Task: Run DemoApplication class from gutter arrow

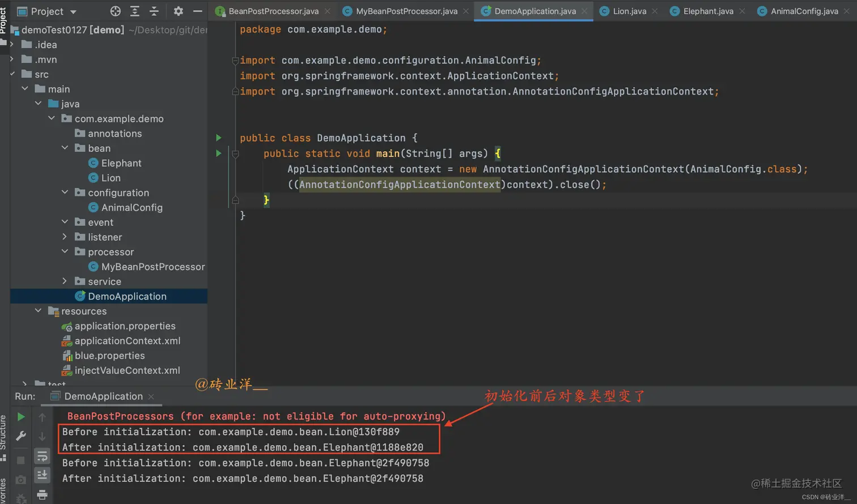Action: (x=218, y=138)
